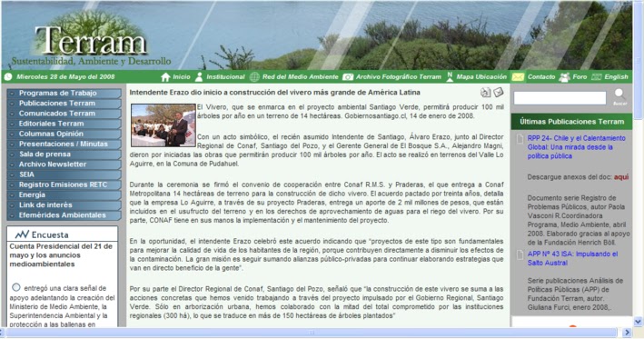644x339 pixels.
Task: Open Presentaciones / Minutas section
Action: click(64, 145)
